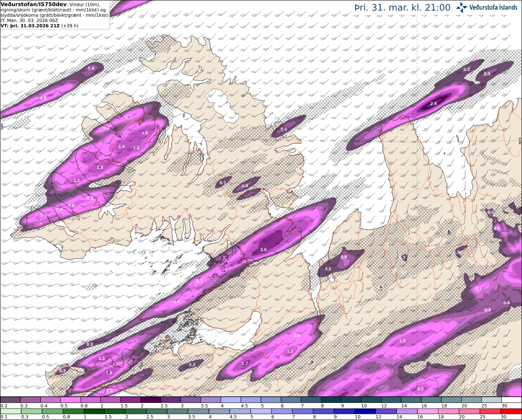Image resolution: width=522 pixels, height=420 pixels.
Task: Pick the white swatch ending the top legend row
Action: click(x=511, y=400)
